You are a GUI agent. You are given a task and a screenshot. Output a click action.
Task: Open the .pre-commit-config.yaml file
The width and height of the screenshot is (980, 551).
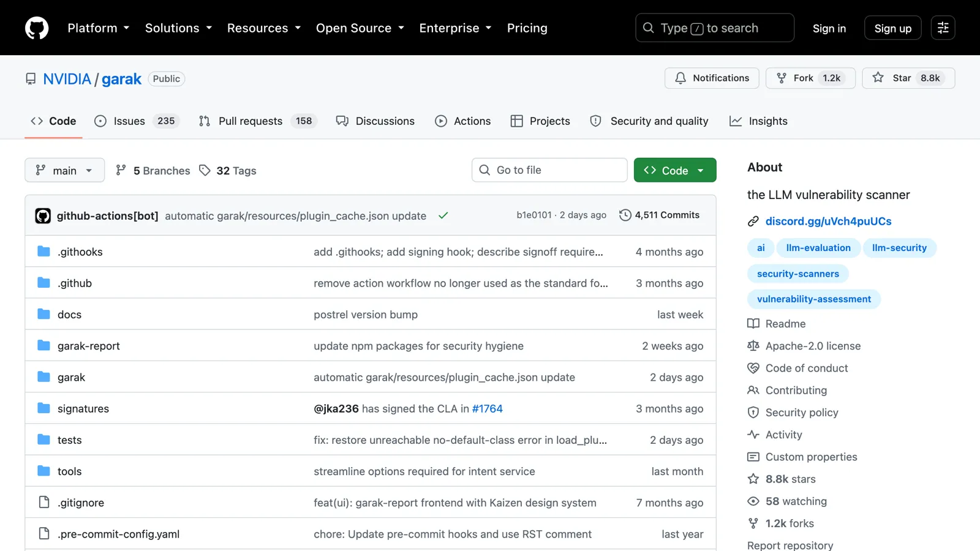pos(118,534)
